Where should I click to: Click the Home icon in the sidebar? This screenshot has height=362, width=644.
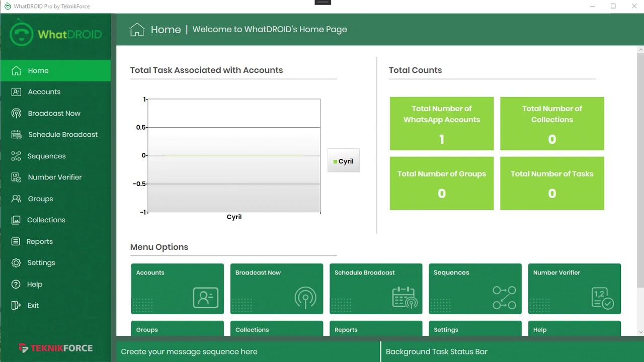[x=16, y=70]
